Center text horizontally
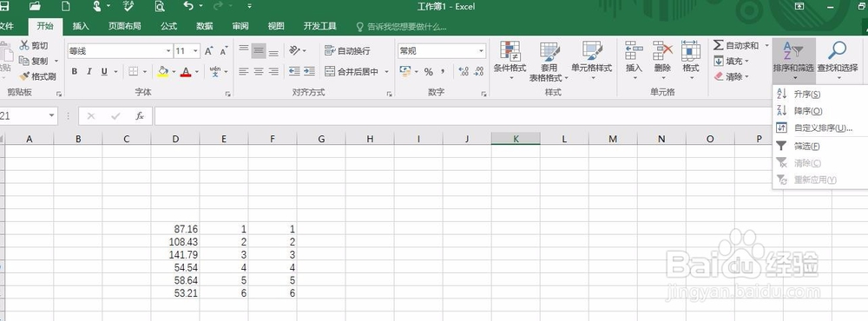868x321 pixels. click(259, 71)
